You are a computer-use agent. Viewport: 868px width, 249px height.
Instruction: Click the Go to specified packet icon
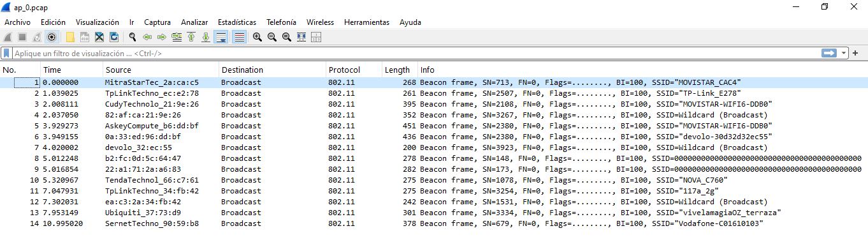click(x=177, y=37)
